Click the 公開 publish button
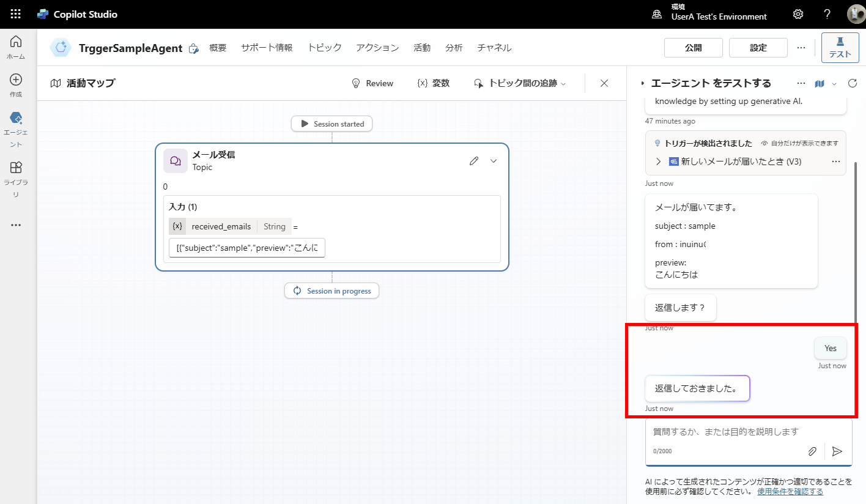Image resolution: width=866 pixels, height=504 pixels. coord(693,47)
